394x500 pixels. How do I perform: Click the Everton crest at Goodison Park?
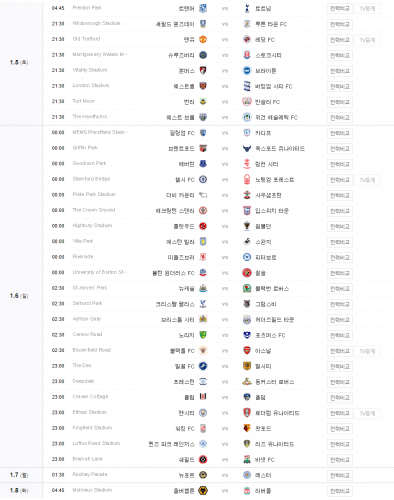(x=203, y=164)
